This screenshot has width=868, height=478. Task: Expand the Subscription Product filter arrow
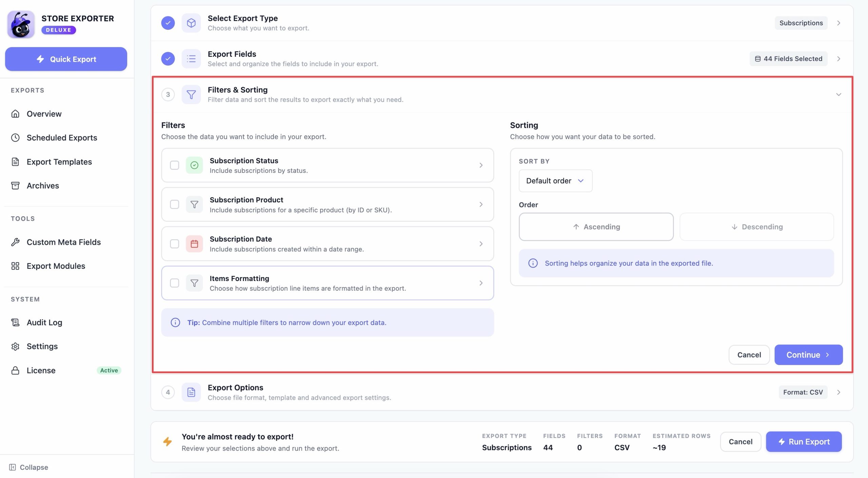(481, 204)
